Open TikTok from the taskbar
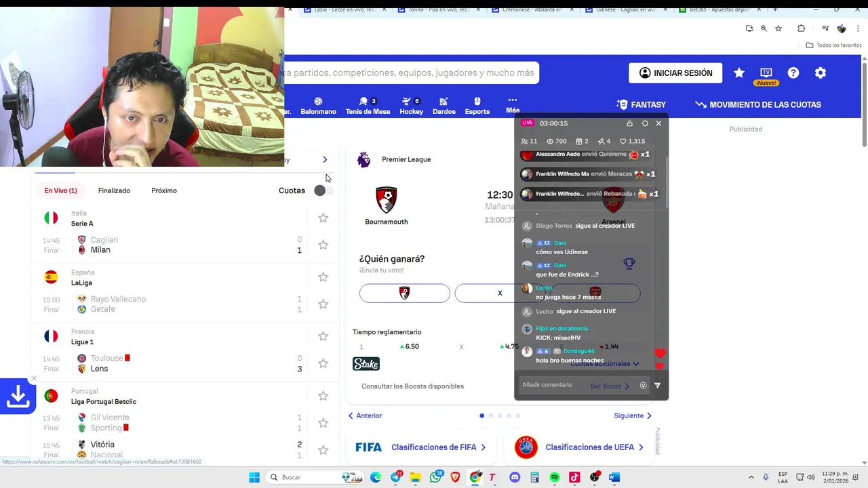868x488 pixels. point(574,477)
